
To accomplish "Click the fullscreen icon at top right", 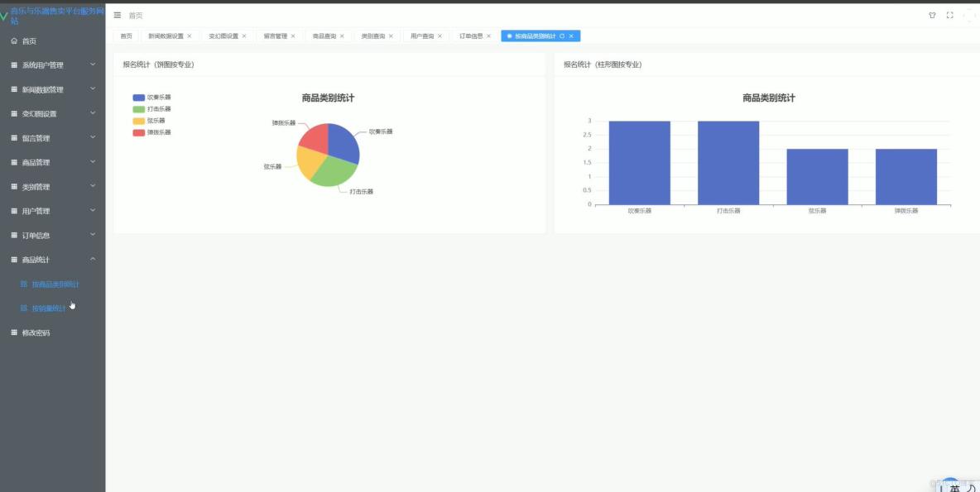I will coord(950,15).
